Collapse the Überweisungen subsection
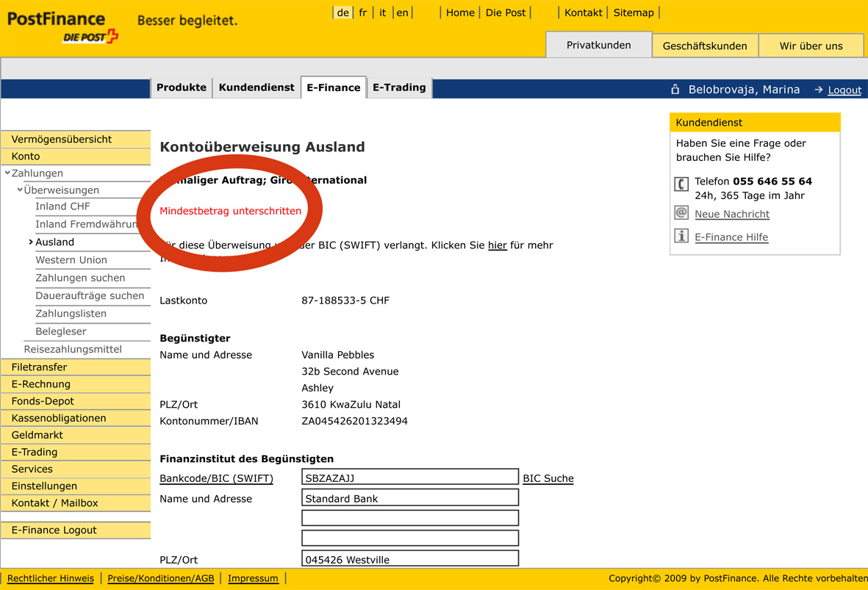Screen dimensions: 868x590 [19, 190]
